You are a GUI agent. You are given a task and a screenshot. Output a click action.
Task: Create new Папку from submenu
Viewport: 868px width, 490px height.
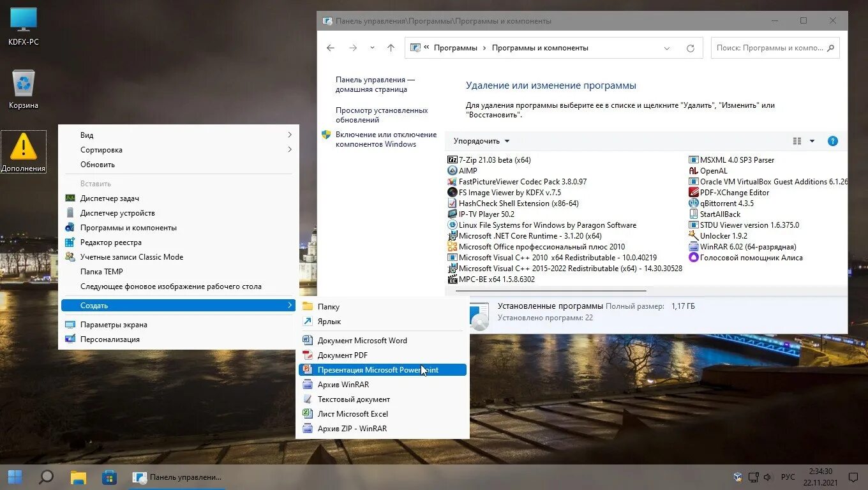[383, 307]
